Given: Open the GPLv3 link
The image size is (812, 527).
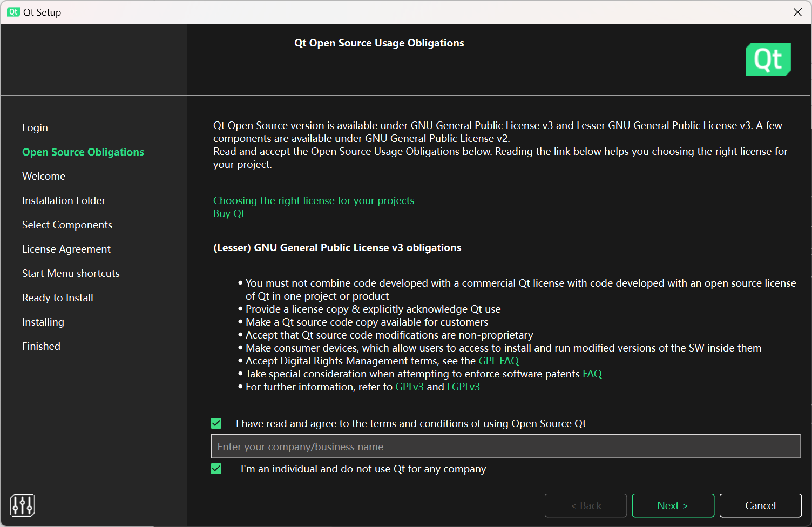Looking at the screenshot, I should click(x=409, y=387).
